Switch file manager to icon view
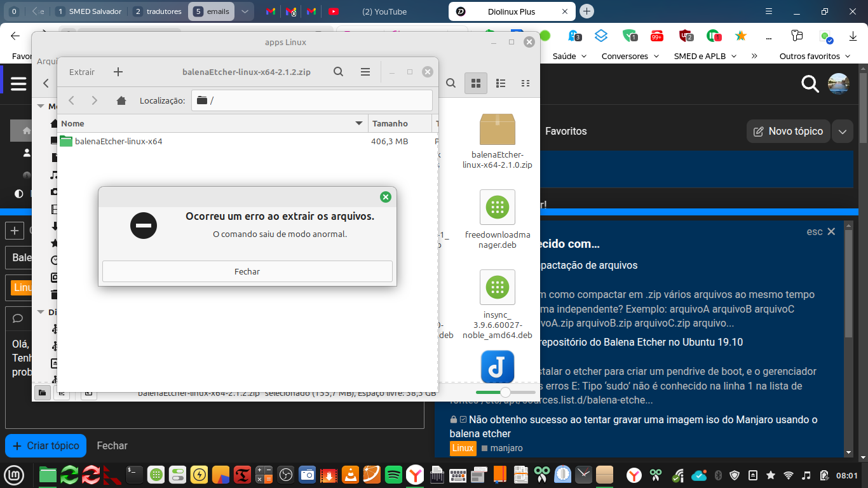868x488 pixels. pos(475,83)
